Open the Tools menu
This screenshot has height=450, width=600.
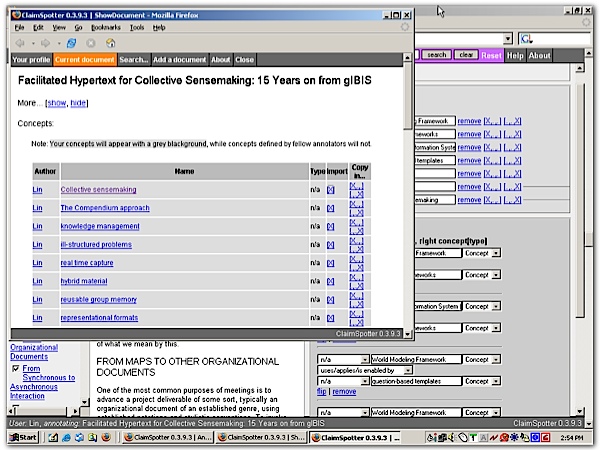137,27
